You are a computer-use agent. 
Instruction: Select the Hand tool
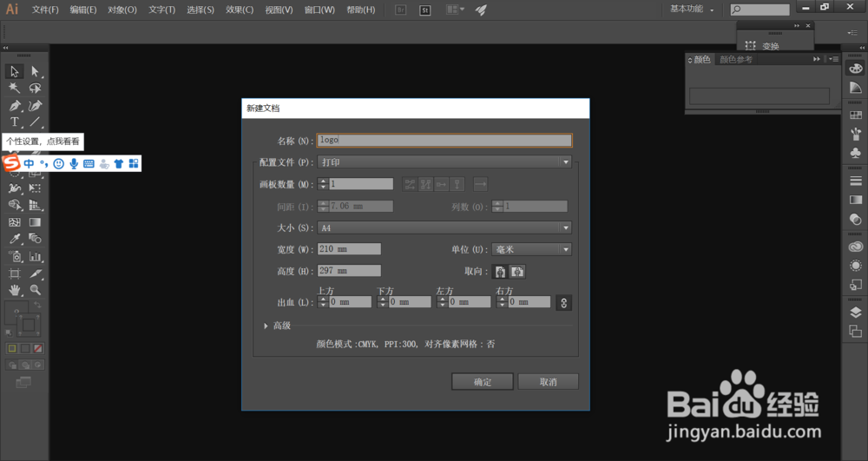(15, 290)
